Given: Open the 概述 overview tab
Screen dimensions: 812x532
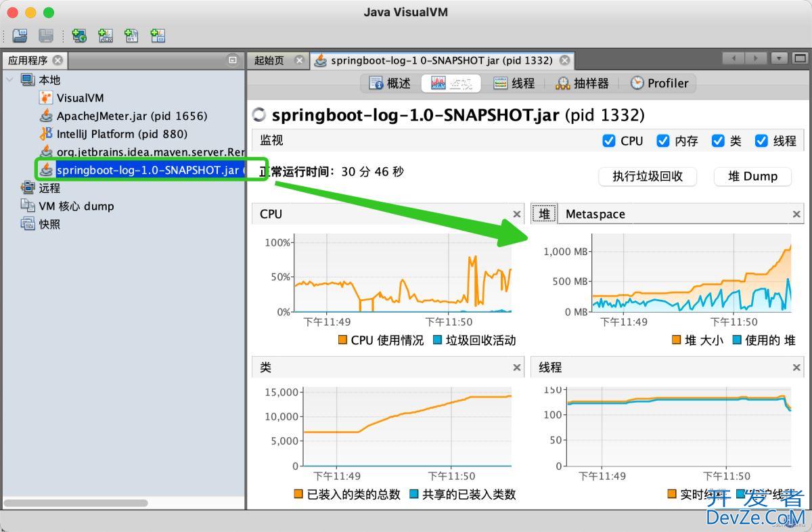Looking at the screenshot, I should [x=390, y=83].
